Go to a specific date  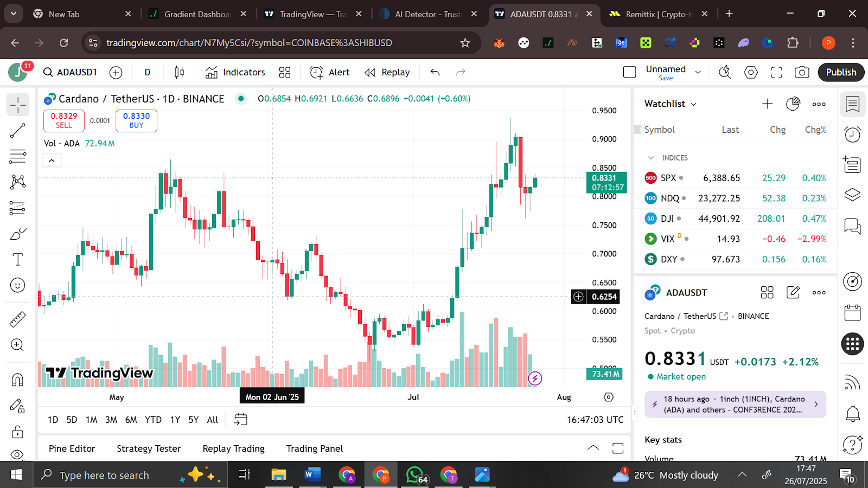click(241, 419)
